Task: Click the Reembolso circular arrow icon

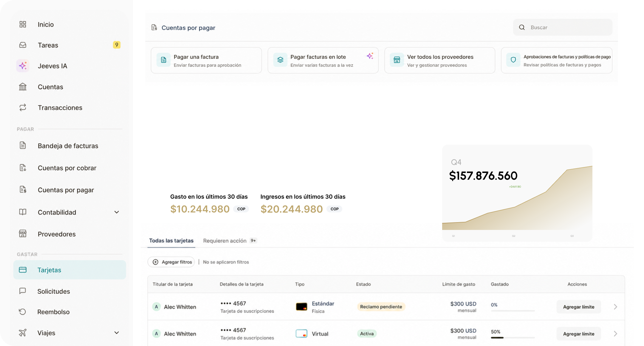Action: [x=23, y=312]
